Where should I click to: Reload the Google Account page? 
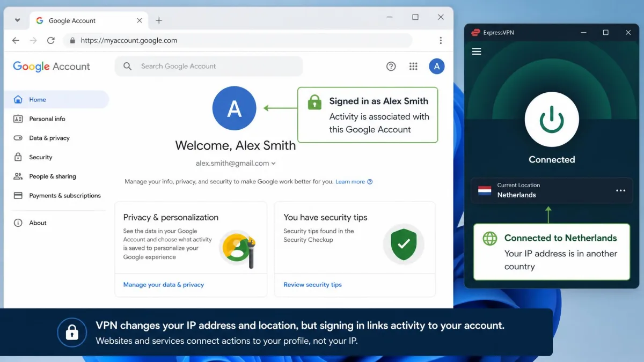pos(51,40)
